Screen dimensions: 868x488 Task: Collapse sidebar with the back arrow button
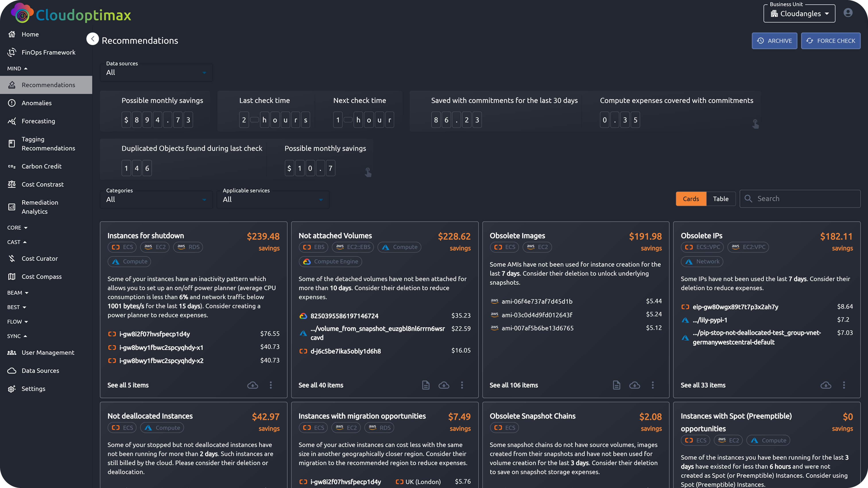pyautogui.click(x=92, y=39)
